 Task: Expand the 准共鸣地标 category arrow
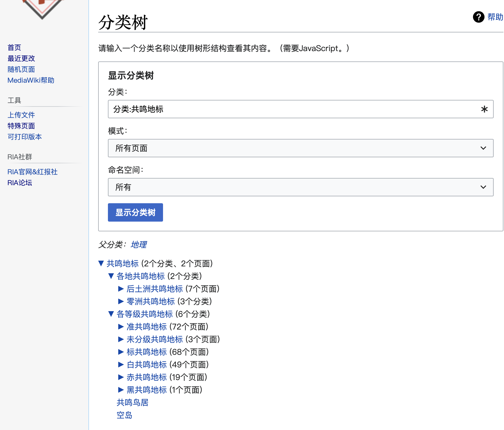pos(121,327)
